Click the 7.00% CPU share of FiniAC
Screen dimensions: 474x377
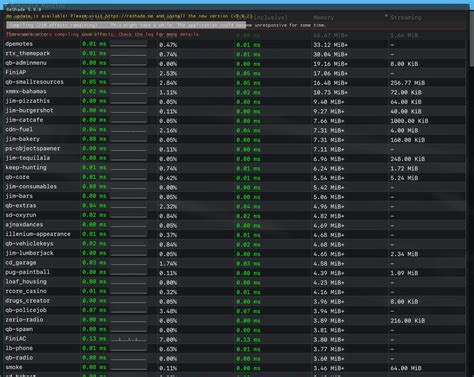coord(168,339)
